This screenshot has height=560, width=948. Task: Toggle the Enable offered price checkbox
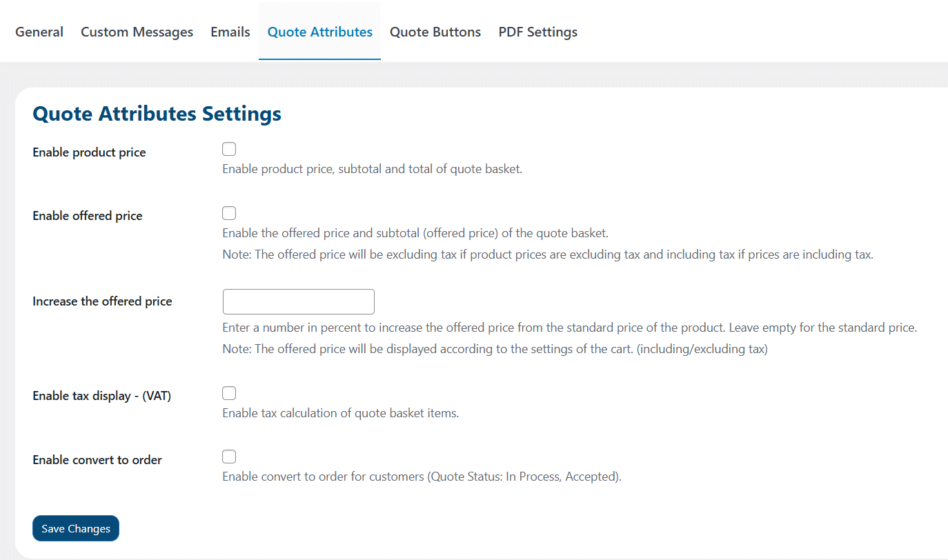click(229, 213)
